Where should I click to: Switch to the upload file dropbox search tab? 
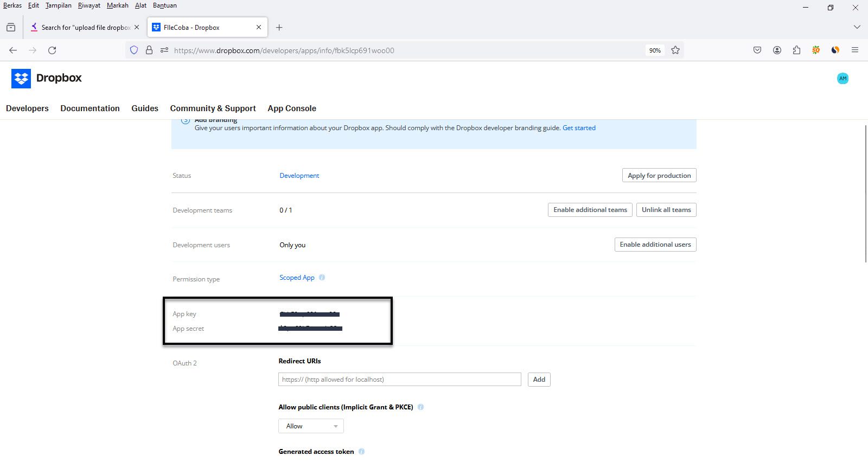coord(85,28)
